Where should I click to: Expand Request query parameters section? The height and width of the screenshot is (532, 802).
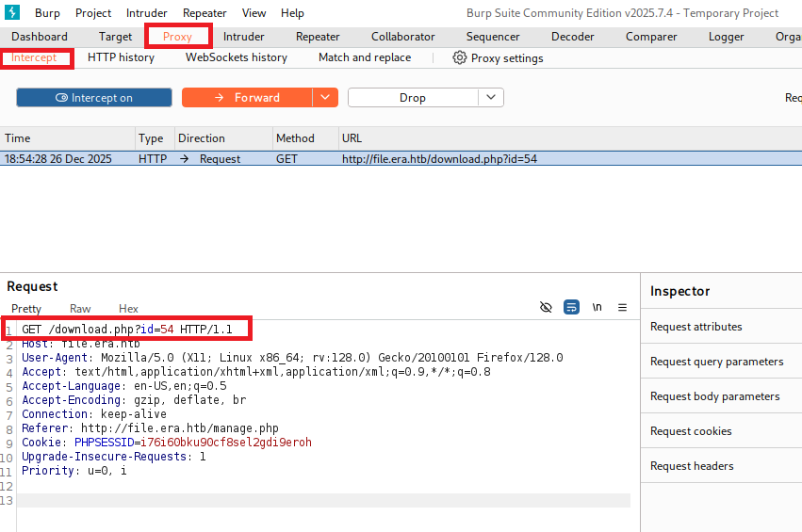716,362
